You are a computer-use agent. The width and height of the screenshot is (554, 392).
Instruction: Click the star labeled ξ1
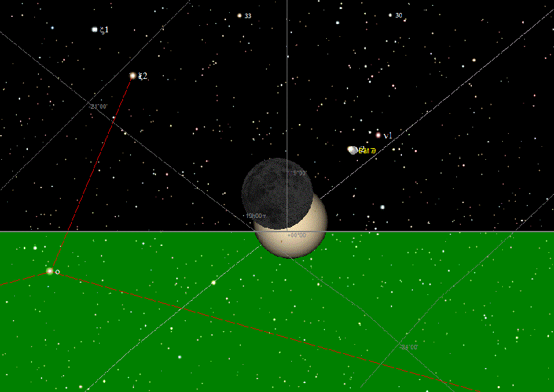tap(94, 29)
